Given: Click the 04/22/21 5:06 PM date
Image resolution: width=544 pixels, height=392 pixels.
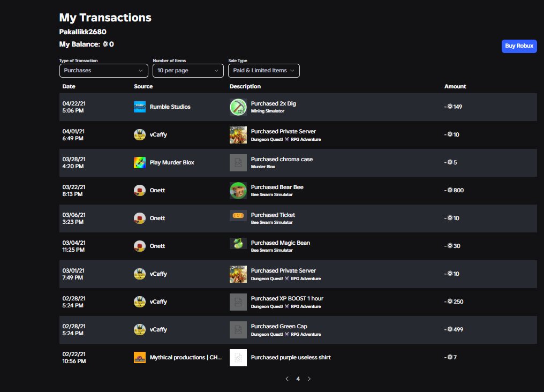Looking at the screenshot, I should pos(74,107).
